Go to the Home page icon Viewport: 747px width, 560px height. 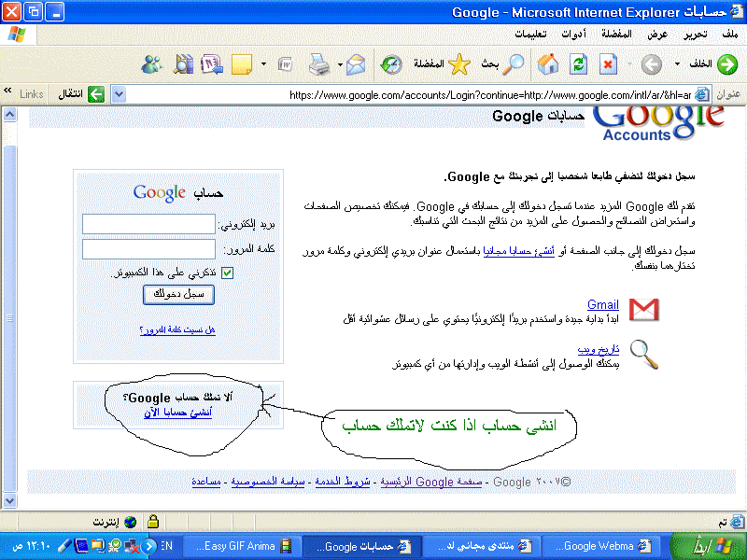pyautogui.click(x=548, y=63)
